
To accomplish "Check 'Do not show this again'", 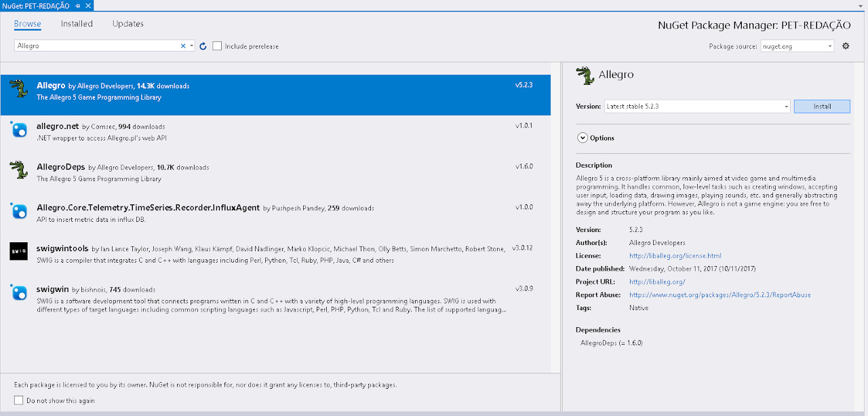I will tap(19, 400).
